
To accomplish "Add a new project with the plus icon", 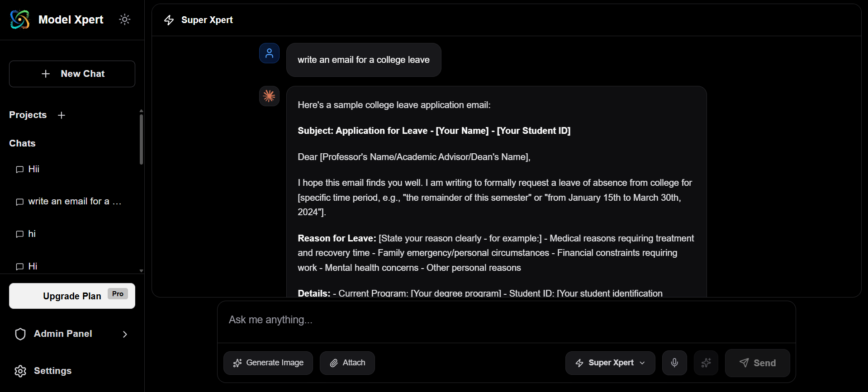I will point(62,115).
